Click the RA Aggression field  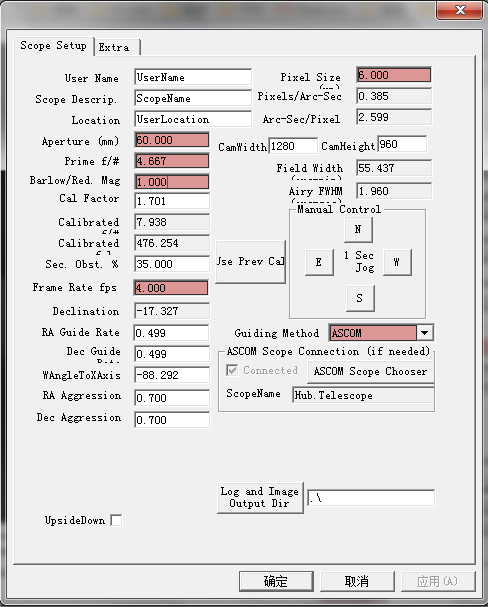coord(172,398)
